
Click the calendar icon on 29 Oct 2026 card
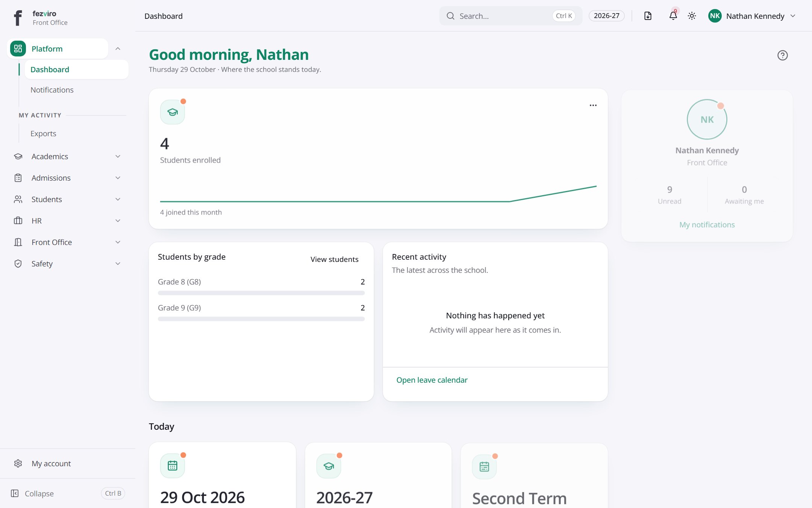tap(173, 466)
